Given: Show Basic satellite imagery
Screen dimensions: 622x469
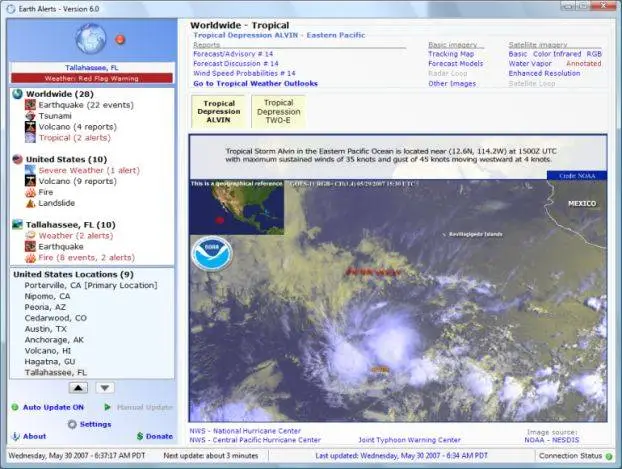Looking at the screenshot, I should 518,54.
